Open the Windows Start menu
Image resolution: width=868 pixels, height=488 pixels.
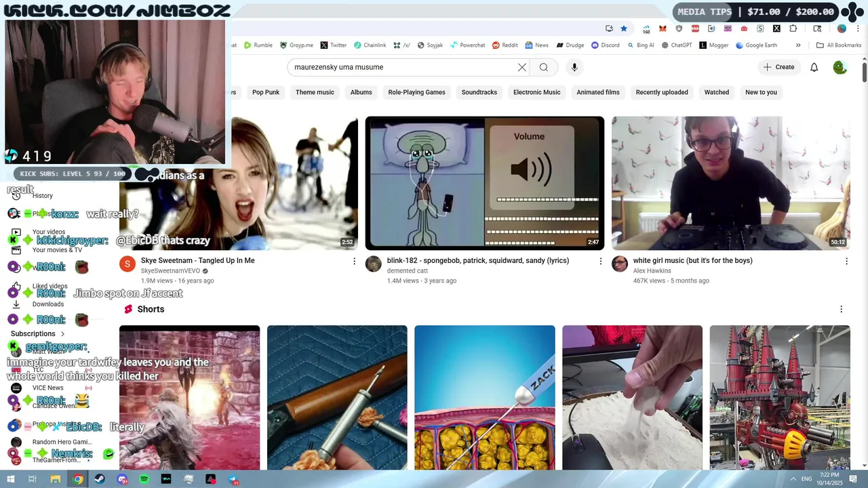tap(11, 479)
